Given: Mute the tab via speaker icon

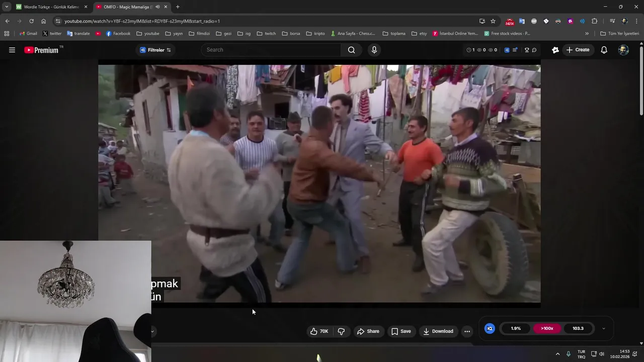Looking at the screenshot, I should point(158,7).
